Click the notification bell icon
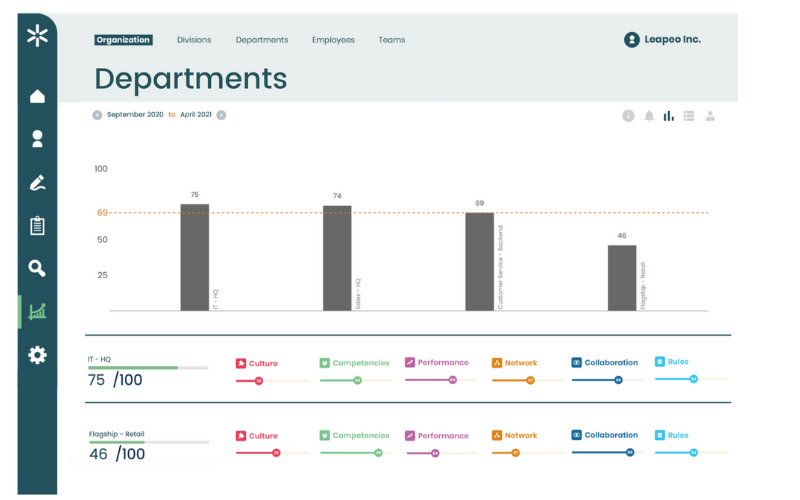The height and width of the screenshot is (500, 800). (x=649, y=116)
